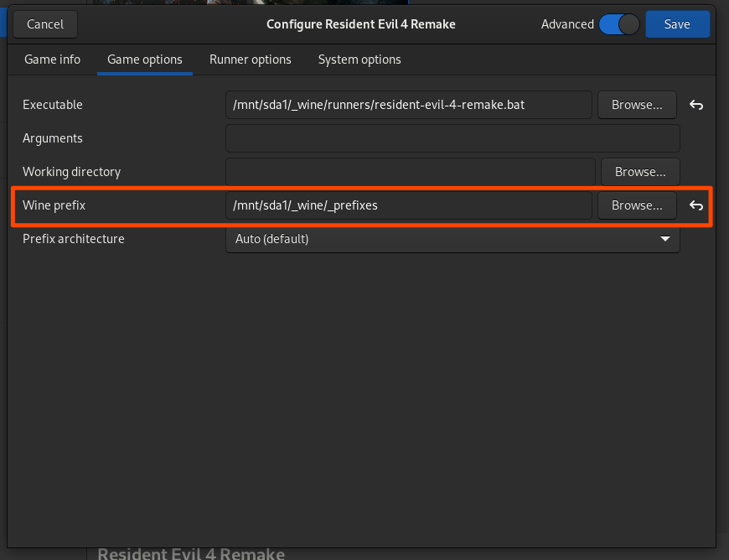Focus the Working directory input
729x560 pixels.
click(411, 172)
